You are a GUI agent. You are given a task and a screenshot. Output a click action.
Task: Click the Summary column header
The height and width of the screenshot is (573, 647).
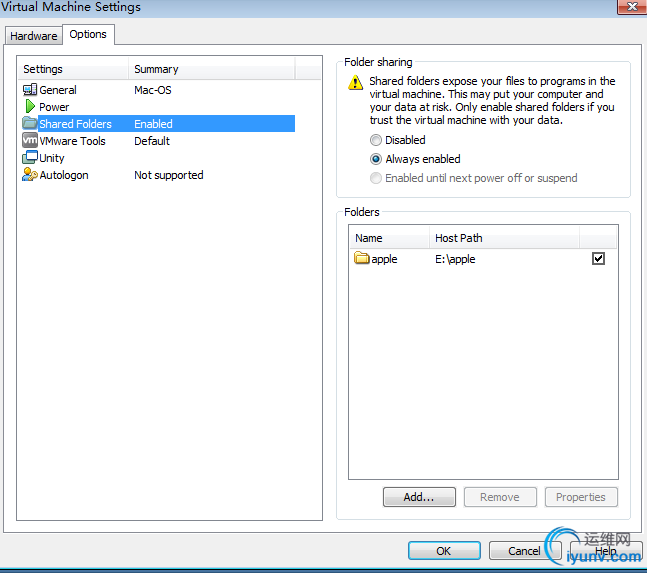[212, 69]
